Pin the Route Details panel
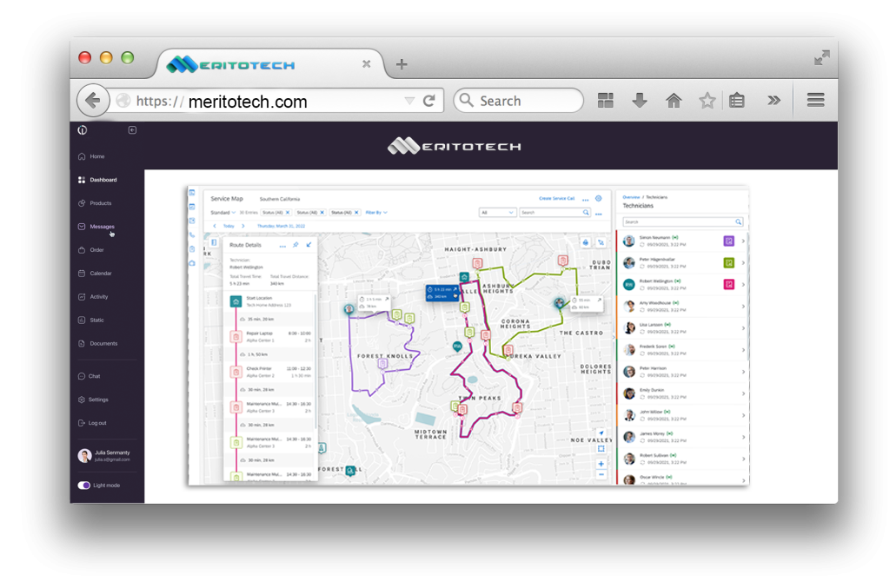 click(296, 245)
